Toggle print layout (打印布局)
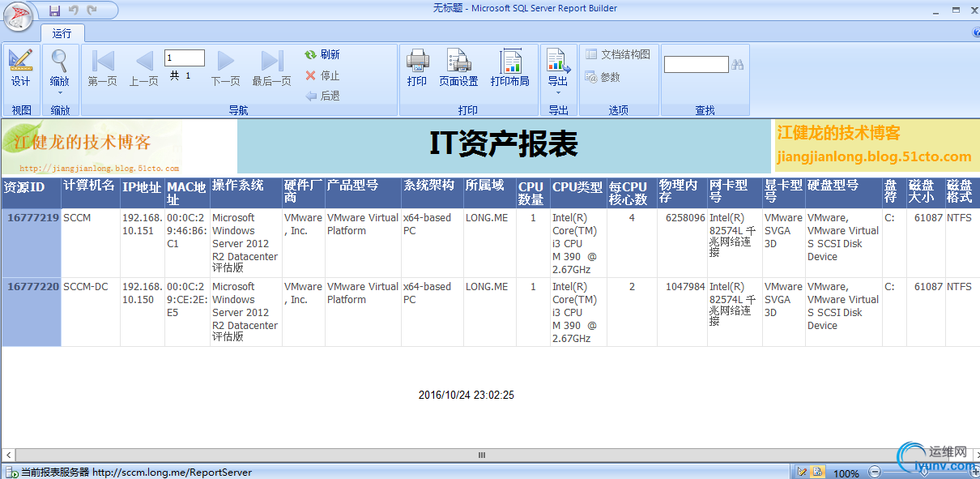Image resolution: width=980 pixels, height=479 pixels. pos(510,68)
